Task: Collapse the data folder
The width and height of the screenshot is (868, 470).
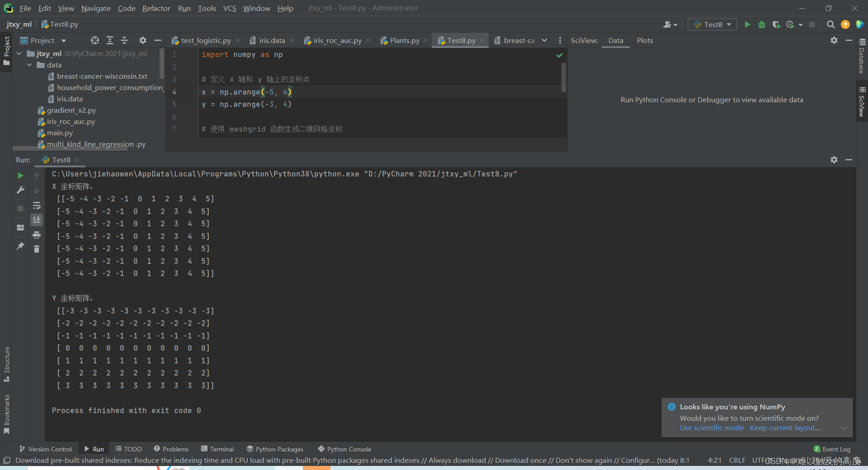Action: [x=29, y=65]
